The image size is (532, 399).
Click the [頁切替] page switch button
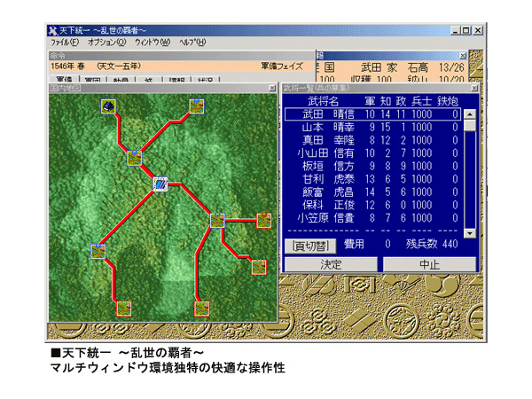click(310, 246)
